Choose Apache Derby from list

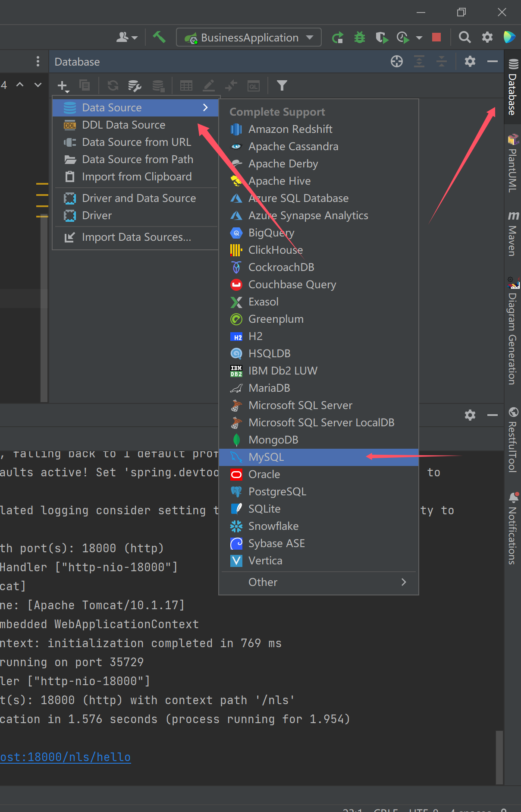coord(319,164)
